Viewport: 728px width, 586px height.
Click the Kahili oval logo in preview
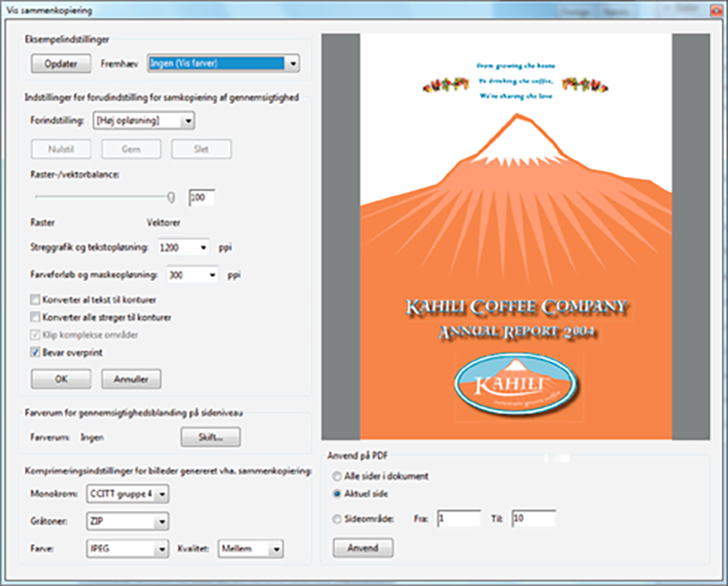[x=516, y=383]
